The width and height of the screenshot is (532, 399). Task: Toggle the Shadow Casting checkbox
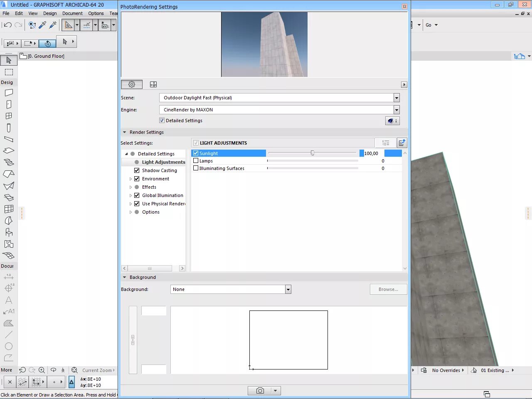tap(137, 170)
